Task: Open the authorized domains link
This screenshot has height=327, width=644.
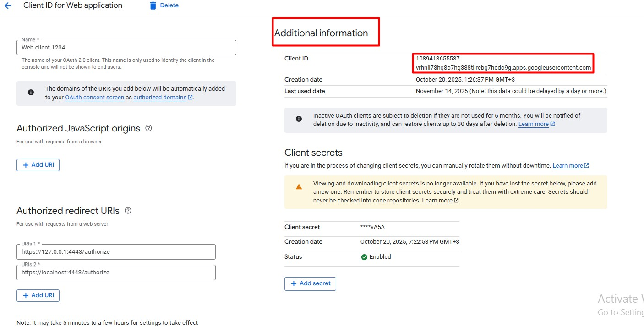Action: pos(160,98)
